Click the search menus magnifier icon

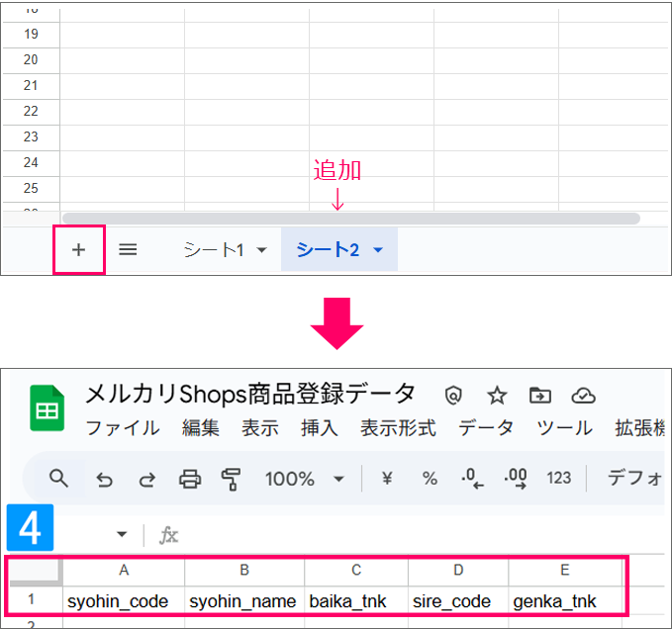click(59, 479)
